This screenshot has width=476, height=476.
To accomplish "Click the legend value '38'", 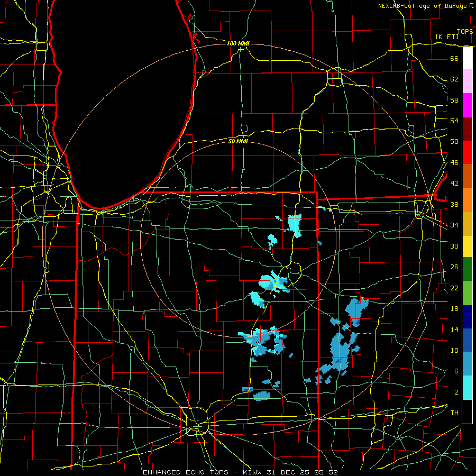I will 454,204.
